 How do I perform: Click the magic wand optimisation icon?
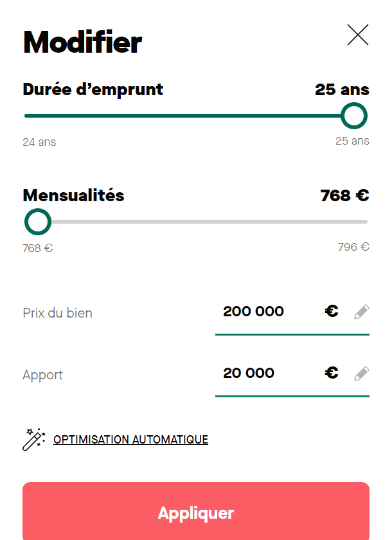[x=33, y=439]
